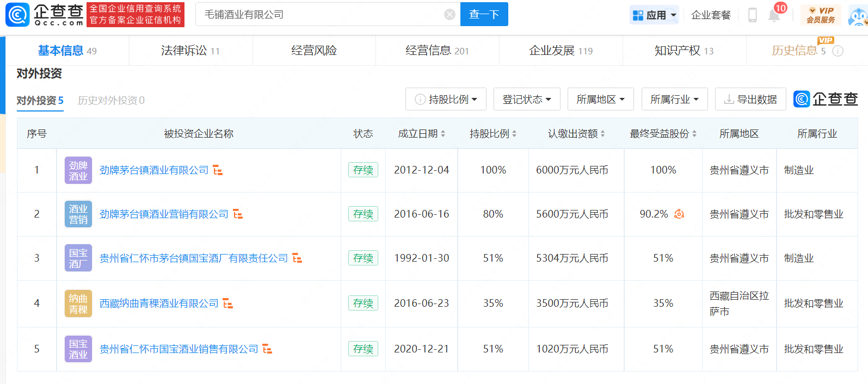868x384 pixels.
Task: Open VIP member services
Action: click(x=820, y=15)
